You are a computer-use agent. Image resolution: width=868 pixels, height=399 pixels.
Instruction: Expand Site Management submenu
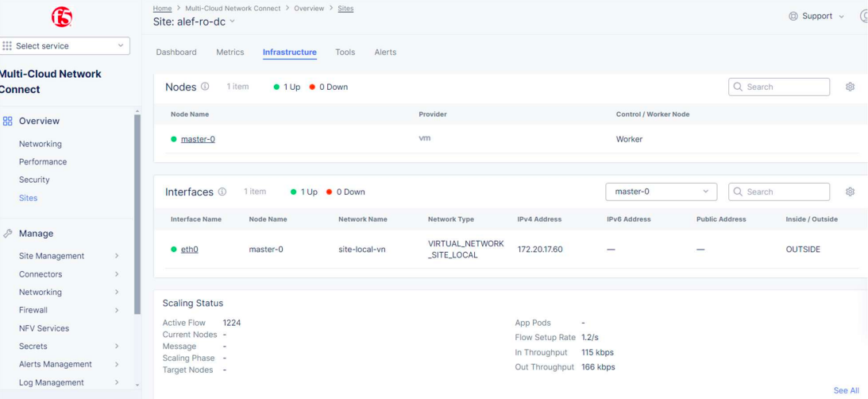coord(117,256)
